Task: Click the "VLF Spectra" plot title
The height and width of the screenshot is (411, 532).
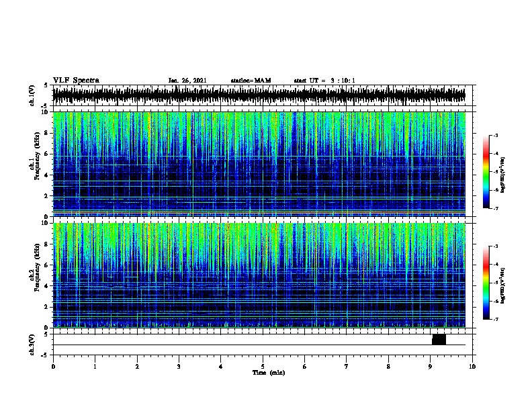Action: (x=76, y=81)
